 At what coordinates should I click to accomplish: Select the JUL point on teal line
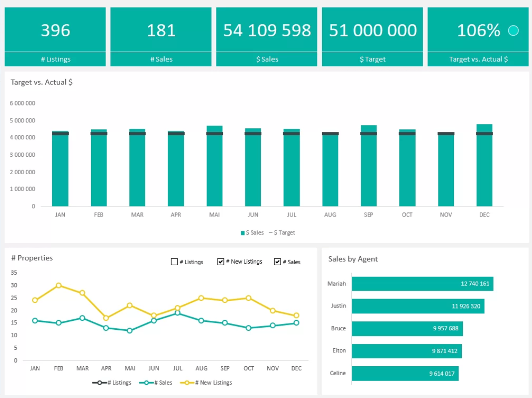[x=178, y=313]
